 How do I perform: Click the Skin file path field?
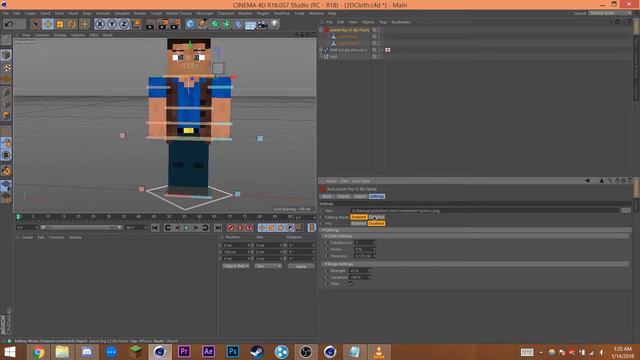[x=485, y=211]
